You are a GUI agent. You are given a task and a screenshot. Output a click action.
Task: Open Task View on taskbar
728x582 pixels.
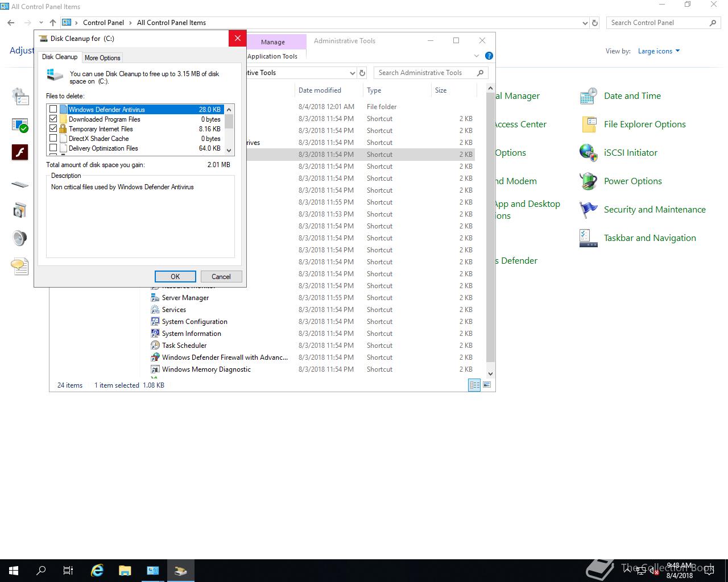(x=68, y=571)
